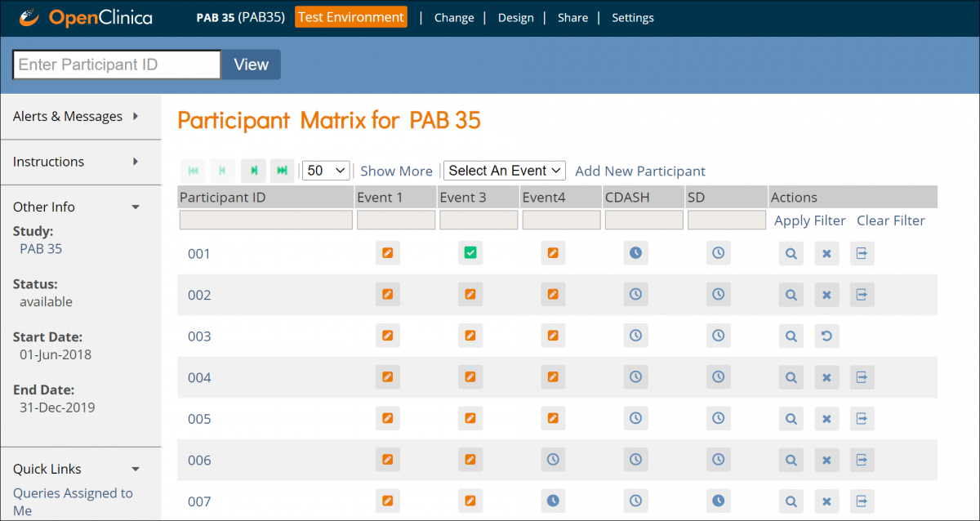Click Event4 scheduled clock icon for participant 007
This screenshot has width=980, height=521.
point(553,501)
